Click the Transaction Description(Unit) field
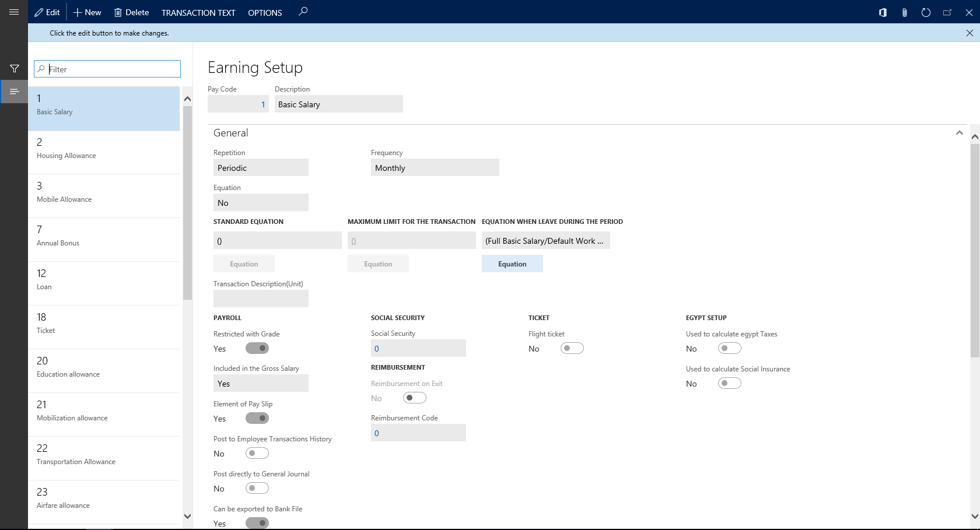Screen dimensions: 980x530 click(261, 299)
